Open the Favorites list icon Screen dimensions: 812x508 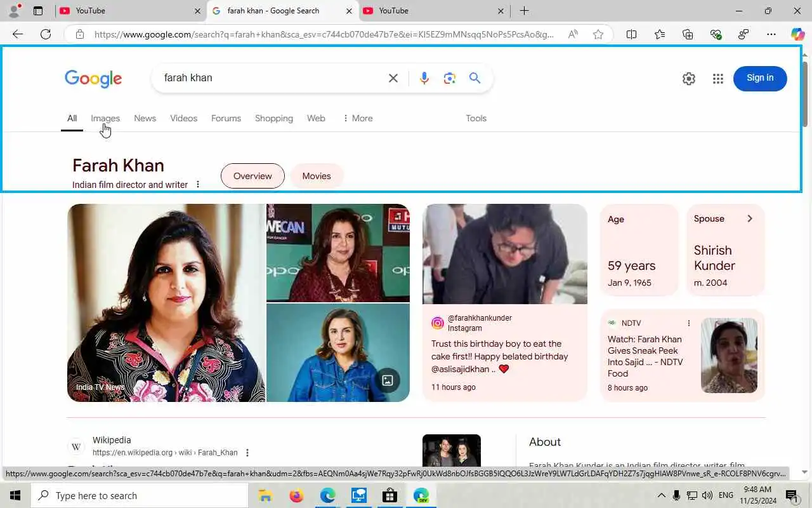(x=660, y=34)
